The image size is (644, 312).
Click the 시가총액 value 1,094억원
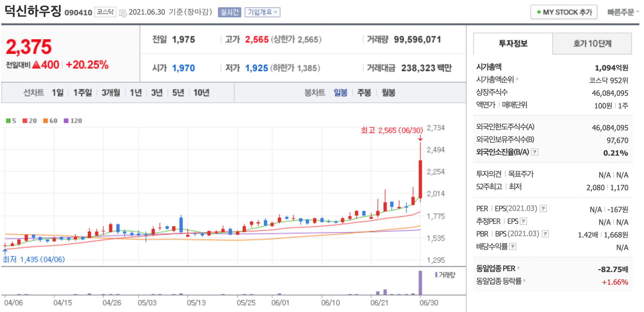(611, 68)
